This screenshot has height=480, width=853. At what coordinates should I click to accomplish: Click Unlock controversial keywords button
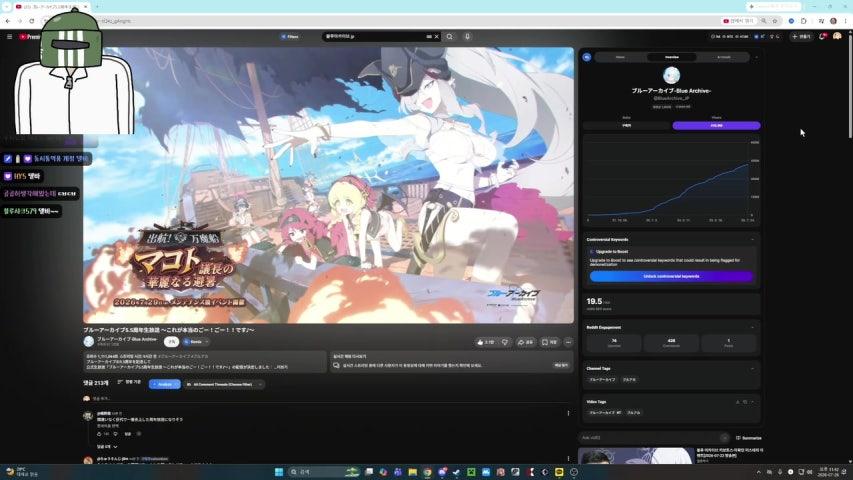click(x=671, y=276)
